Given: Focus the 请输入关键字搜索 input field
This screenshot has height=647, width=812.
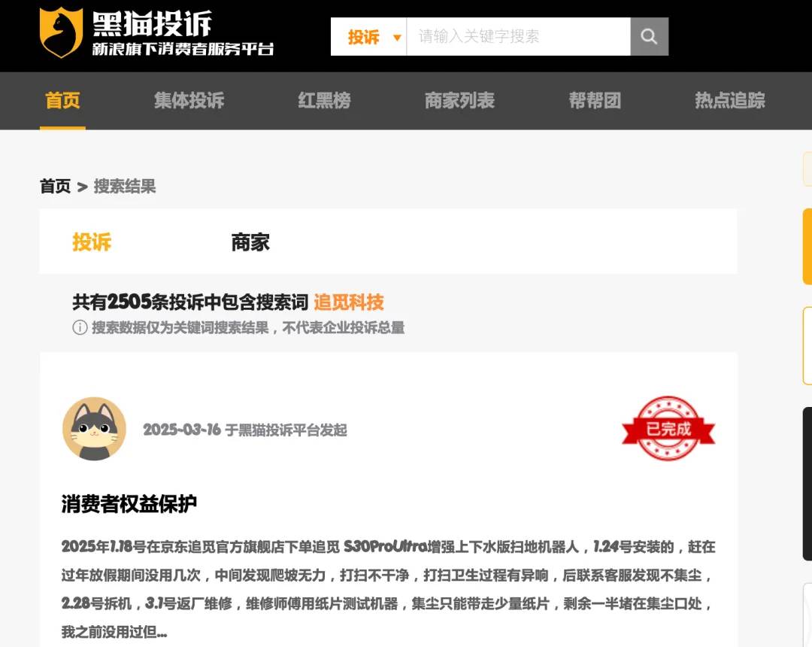Looking at the screenshot, I should tap(518, 36).
